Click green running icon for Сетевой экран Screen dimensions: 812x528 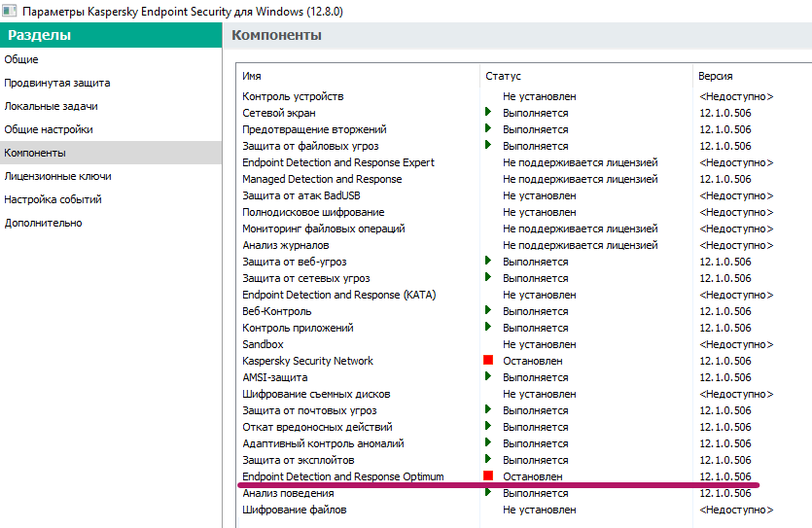pyautogui.click(x=488, y=111)
